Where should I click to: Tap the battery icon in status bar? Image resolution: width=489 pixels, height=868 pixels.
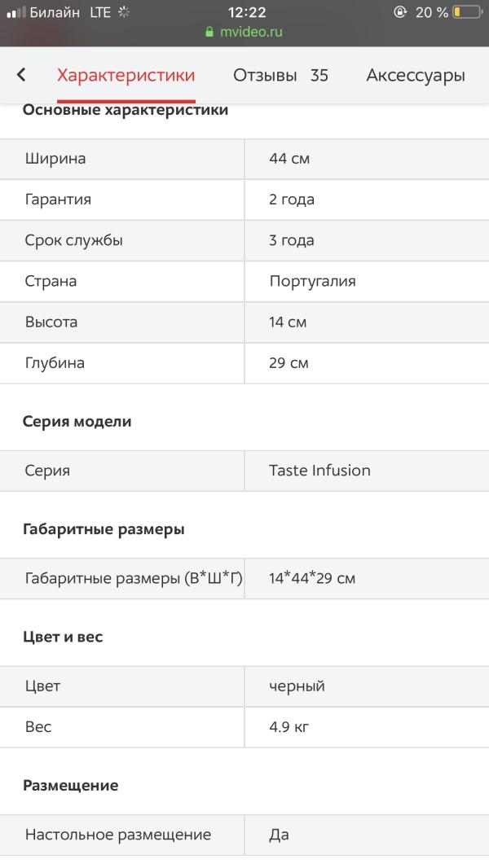[467, 12]
